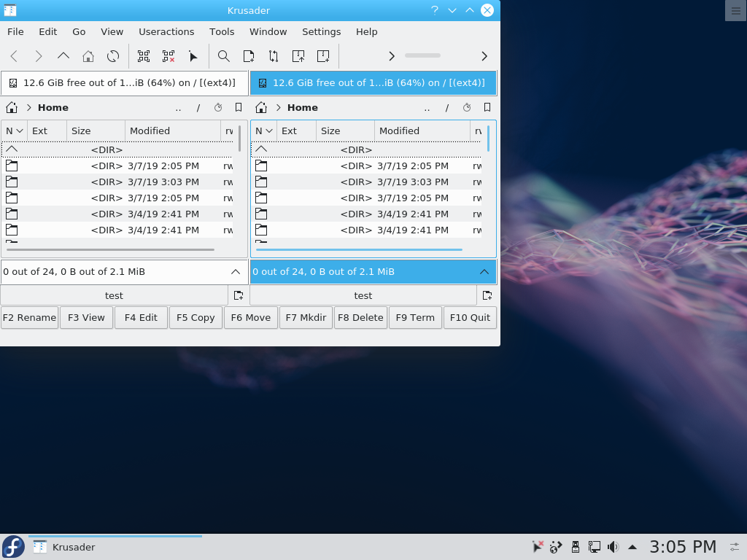Add new tab in right panel
This screenshot has width=747, height=560.
tap(487, 296)
